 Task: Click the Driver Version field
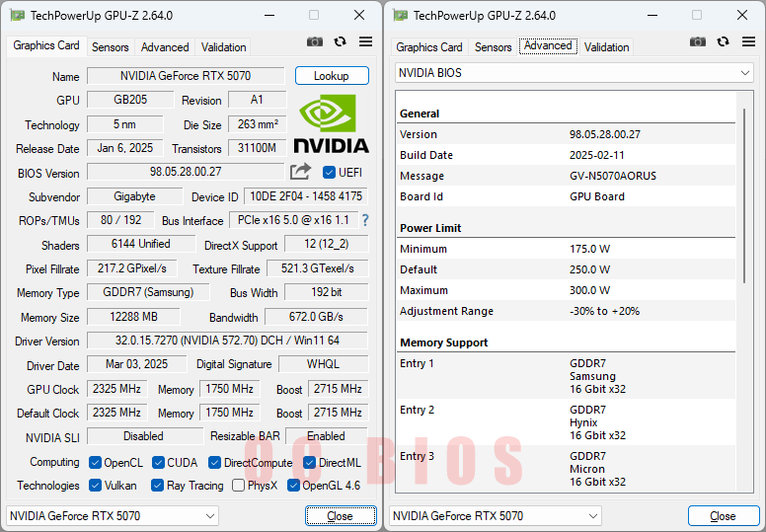tap(227, 341)
